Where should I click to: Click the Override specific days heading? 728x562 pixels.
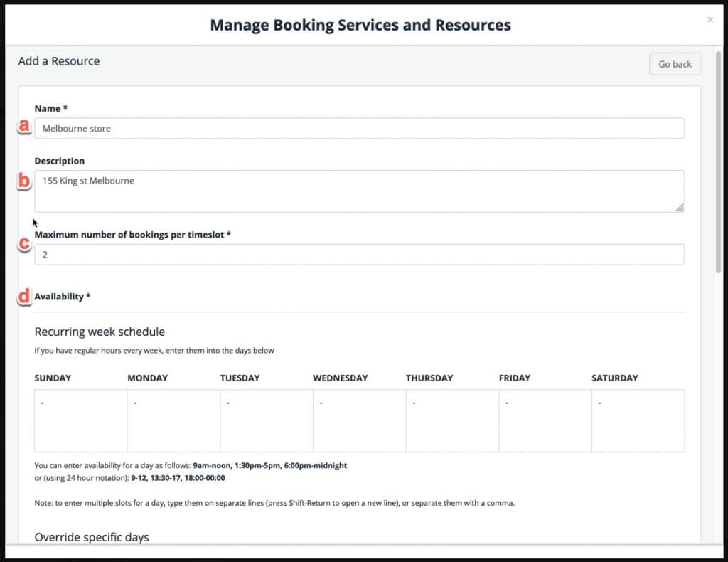pos(90,537)
